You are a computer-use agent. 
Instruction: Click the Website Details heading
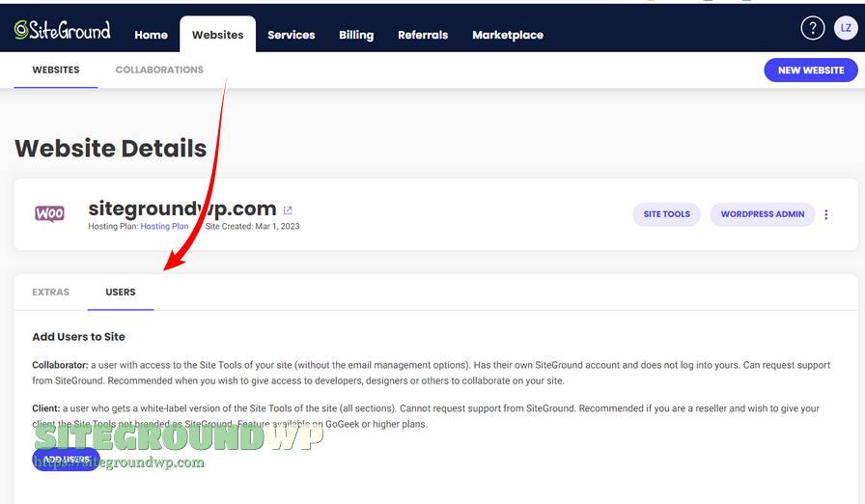(110, 149)
